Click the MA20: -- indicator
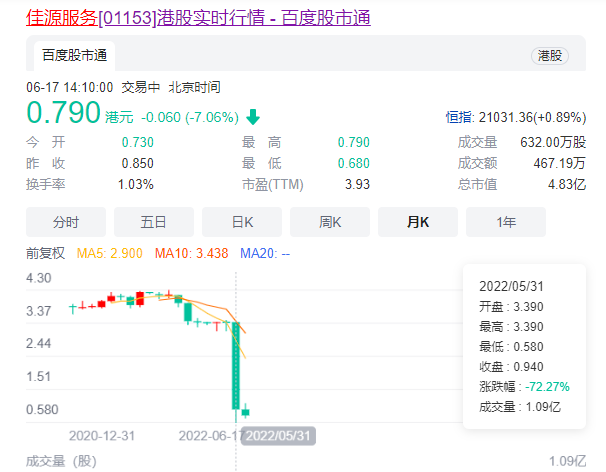 pos(265,253)
